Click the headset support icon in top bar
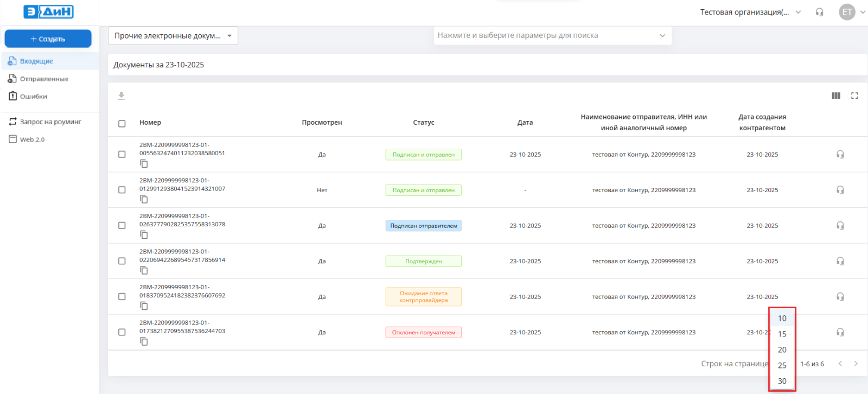 click(820, 12)
